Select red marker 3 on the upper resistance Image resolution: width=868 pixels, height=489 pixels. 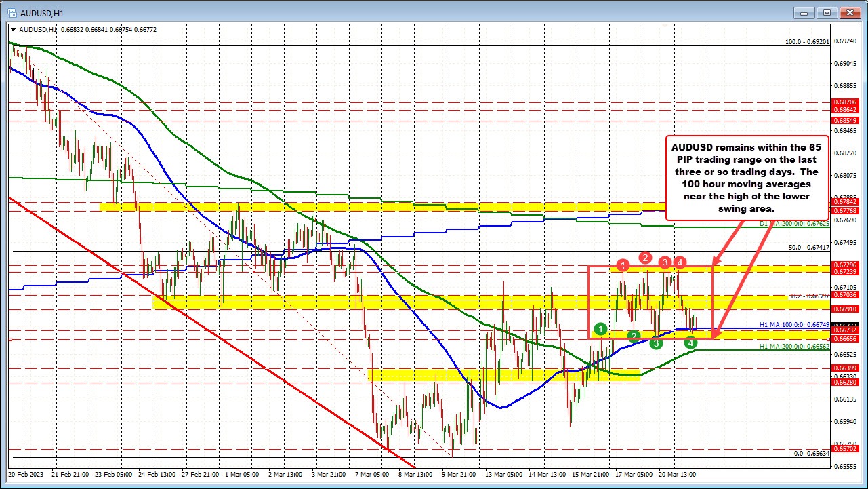[664, 263]
